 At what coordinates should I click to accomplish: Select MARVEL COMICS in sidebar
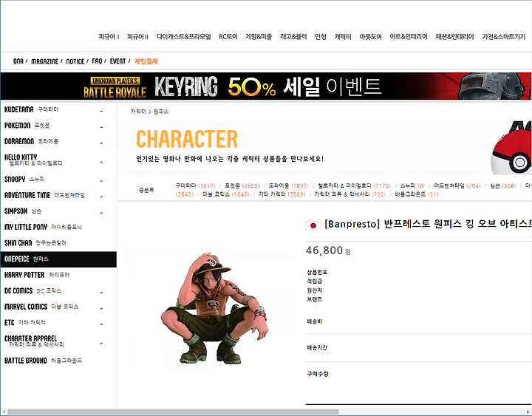pyautogui.click(x=41, y=307)
